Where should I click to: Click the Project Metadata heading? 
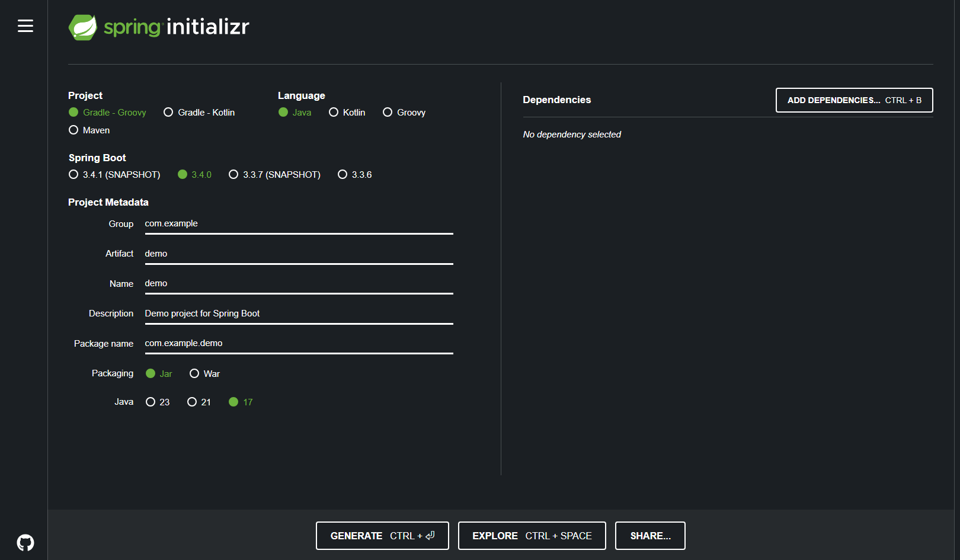(x=108, y=202)
